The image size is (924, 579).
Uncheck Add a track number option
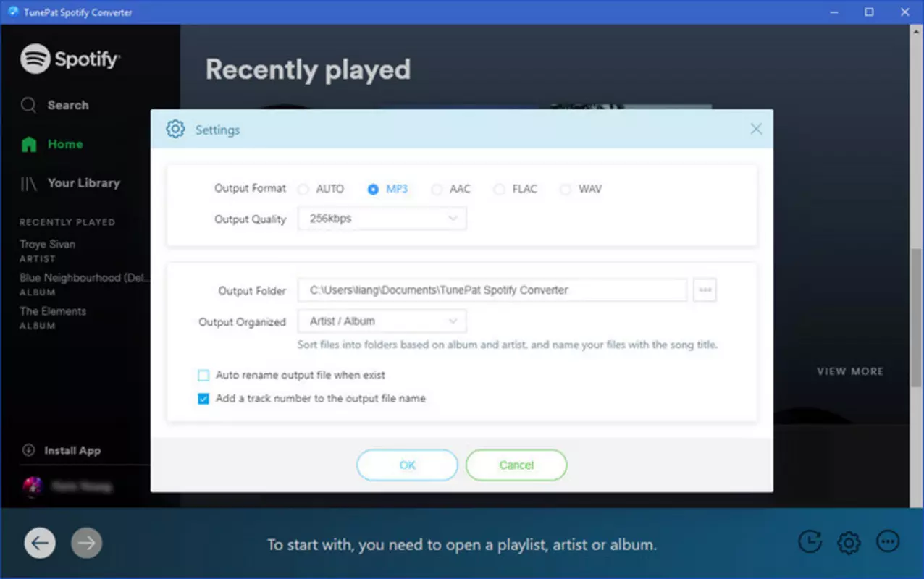click(203, 399)
